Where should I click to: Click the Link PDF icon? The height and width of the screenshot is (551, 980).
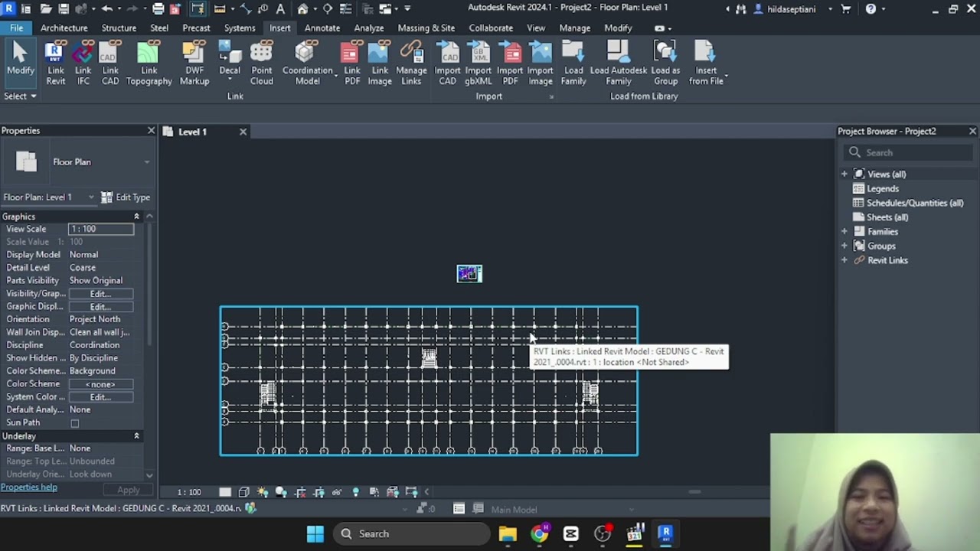coord(351,53)
